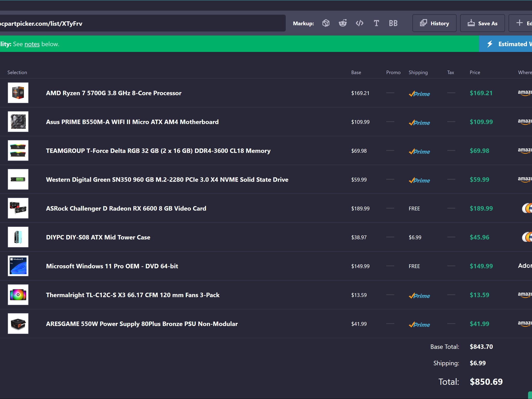The width and height of the screenshot is (532, 399).
Task: Open TEAMGROUP T-Force Delta RGB memory link
Action: [x=158, y=151]
